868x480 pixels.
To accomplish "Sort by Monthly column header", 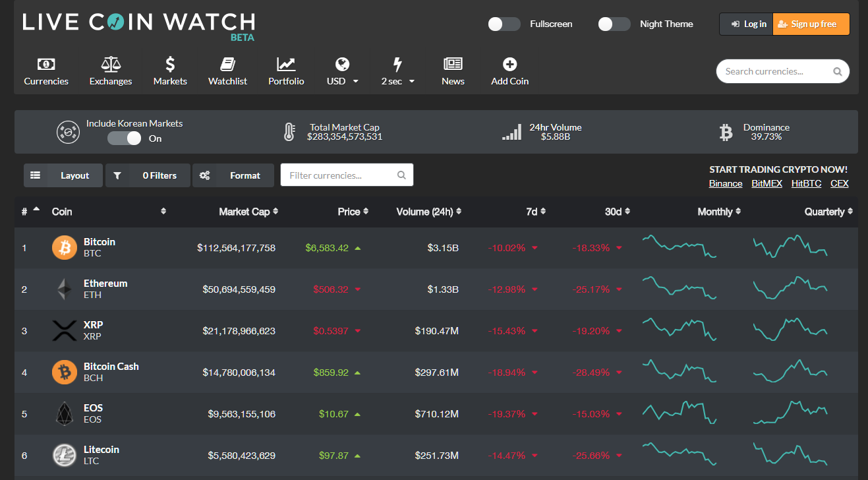I will click(719, 212).
